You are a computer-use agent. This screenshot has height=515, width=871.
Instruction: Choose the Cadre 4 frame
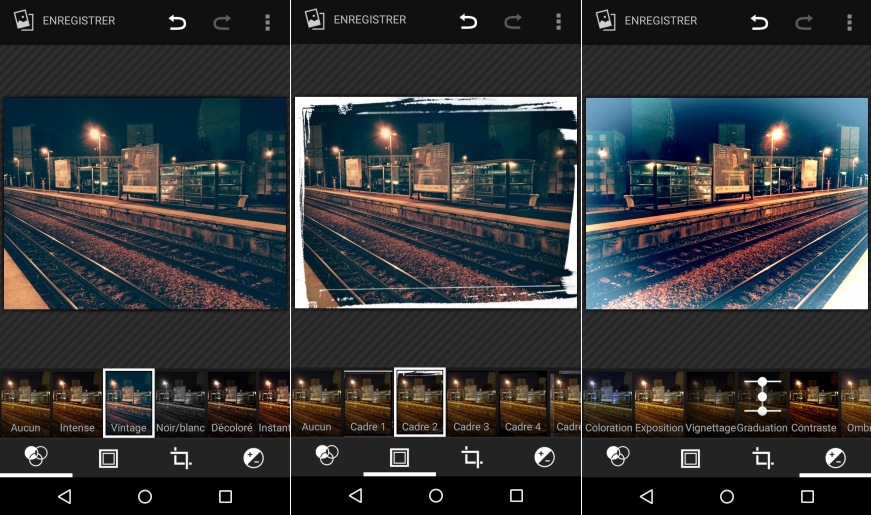pos(523,403)
